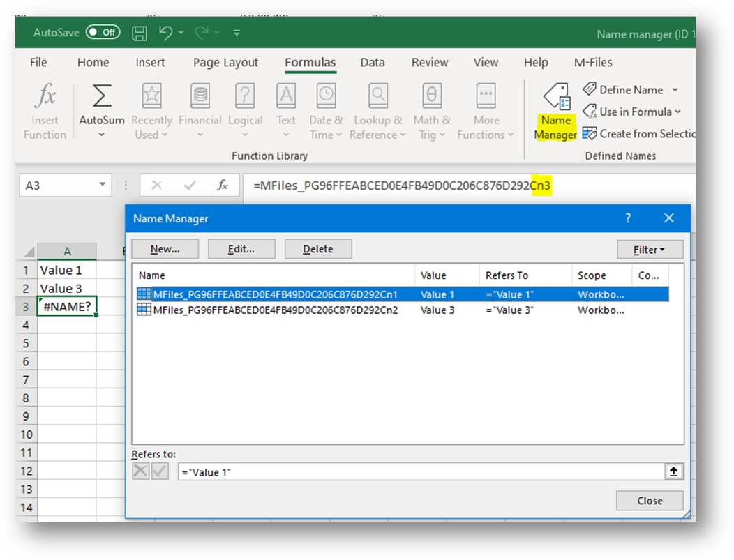The width and height of the screenshot is (734, 560).
Task: Expand the AutoSum dropdown arrow
Action: click(x=102, y=135)
